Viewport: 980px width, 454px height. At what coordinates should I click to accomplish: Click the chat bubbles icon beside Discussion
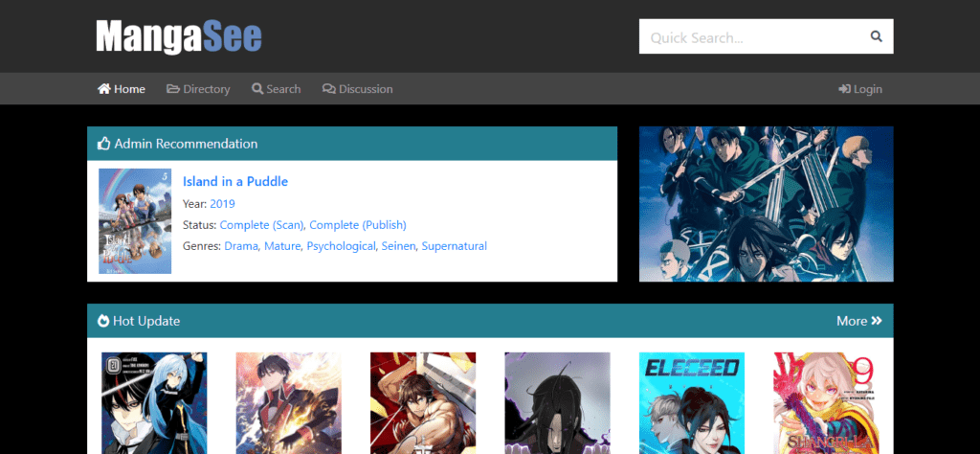click(x=329, y=89)
